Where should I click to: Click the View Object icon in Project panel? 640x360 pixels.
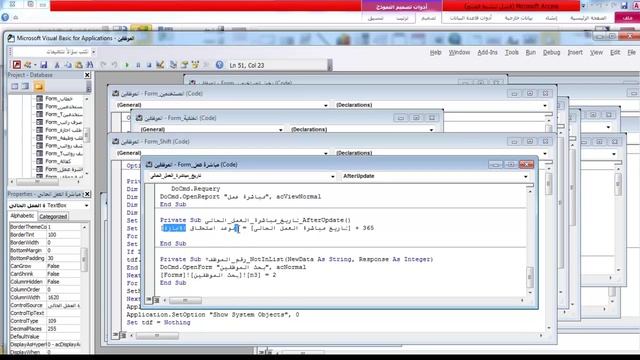click(25, 86)
